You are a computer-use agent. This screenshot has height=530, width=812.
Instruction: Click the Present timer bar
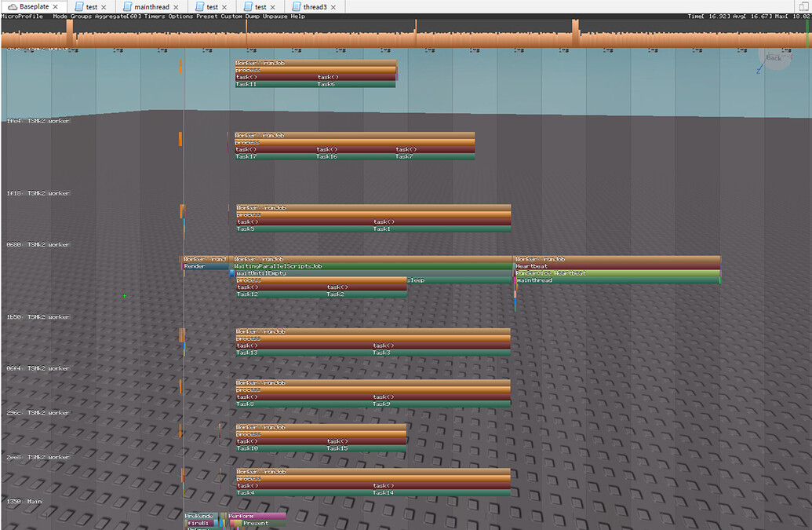point(264,523)
